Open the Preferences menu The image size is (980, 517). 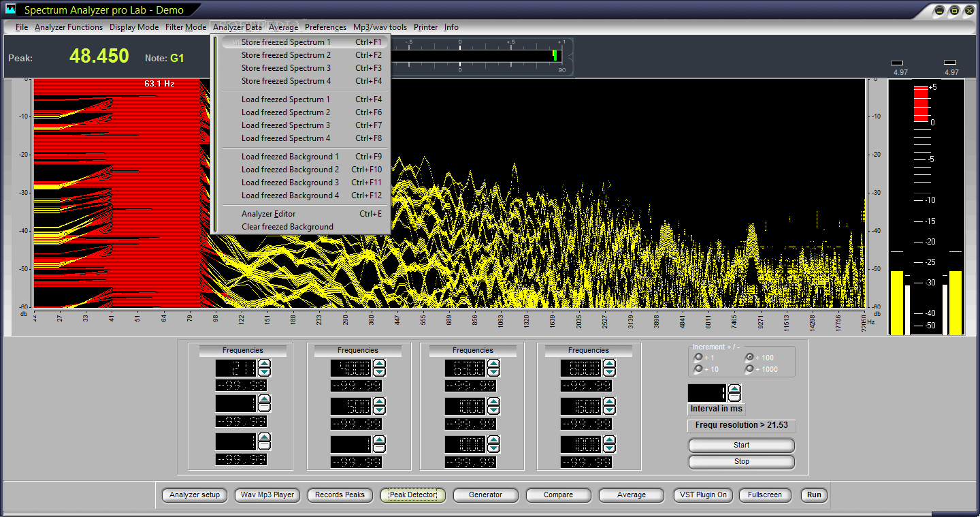click(x=325, y=27)
